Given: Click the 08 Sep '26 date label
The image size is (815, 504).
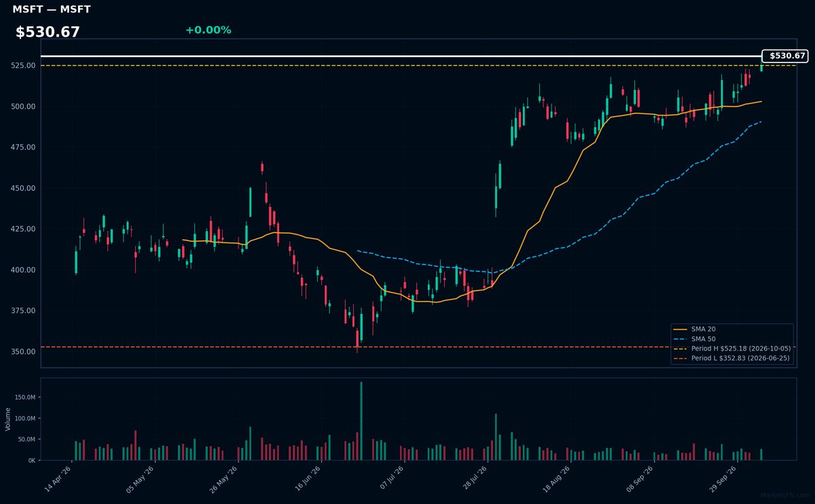Looking at the screenshot, I should click(638, 479).
